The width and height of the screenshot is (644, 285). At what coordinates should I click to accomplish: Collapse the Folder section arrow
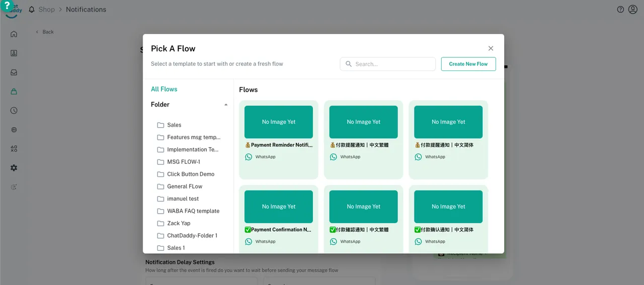pos(226,105)
